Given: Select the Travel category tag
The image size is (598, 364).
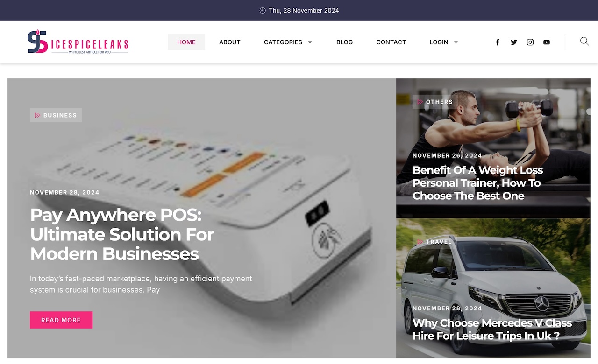Looking at the screenshot, I should coord(434,242).
